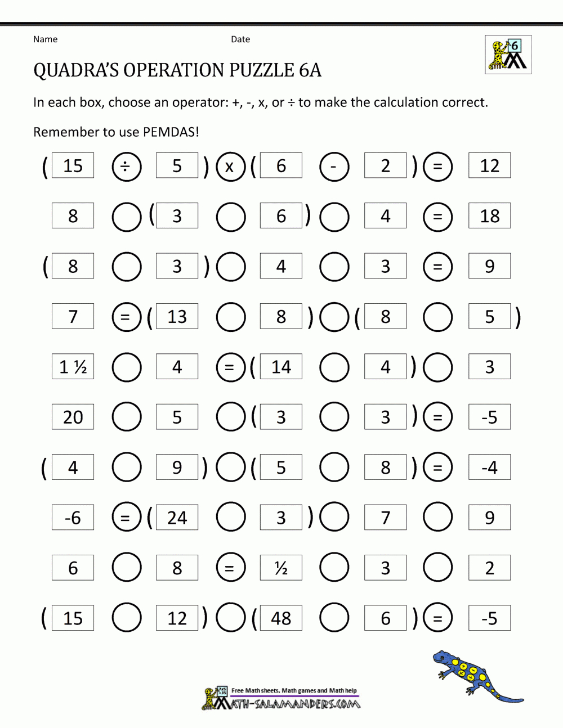
Task: Click the Name field label
Action: click(45, 39)
